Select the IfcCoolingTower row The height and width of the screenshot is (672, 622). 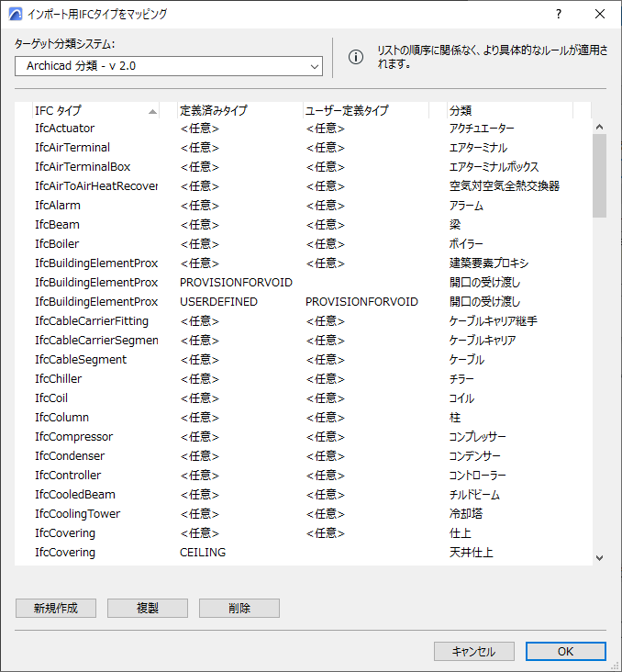point(304,514)
